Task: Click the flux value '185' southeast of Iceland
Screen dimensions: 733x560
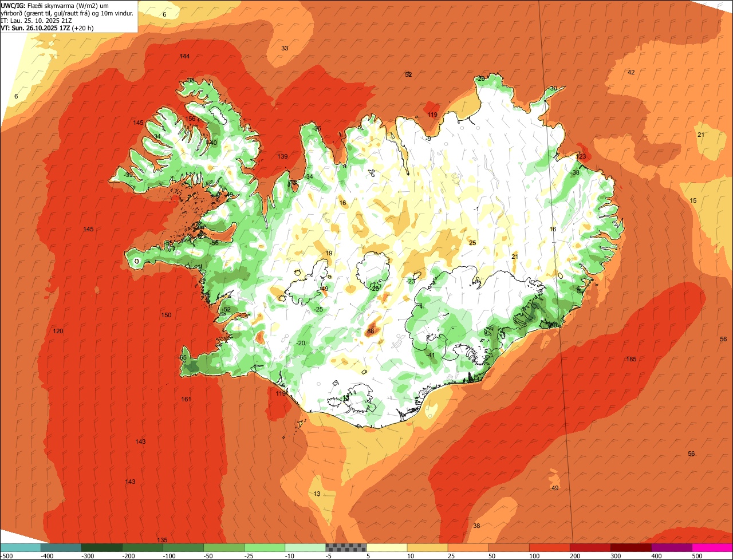Action: [631, 359]
